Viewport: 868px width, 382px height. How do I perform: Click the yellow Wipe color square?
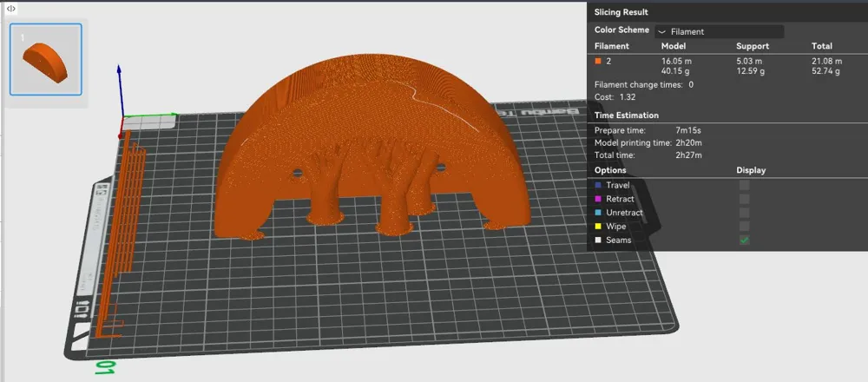click(x=598, y=227)
